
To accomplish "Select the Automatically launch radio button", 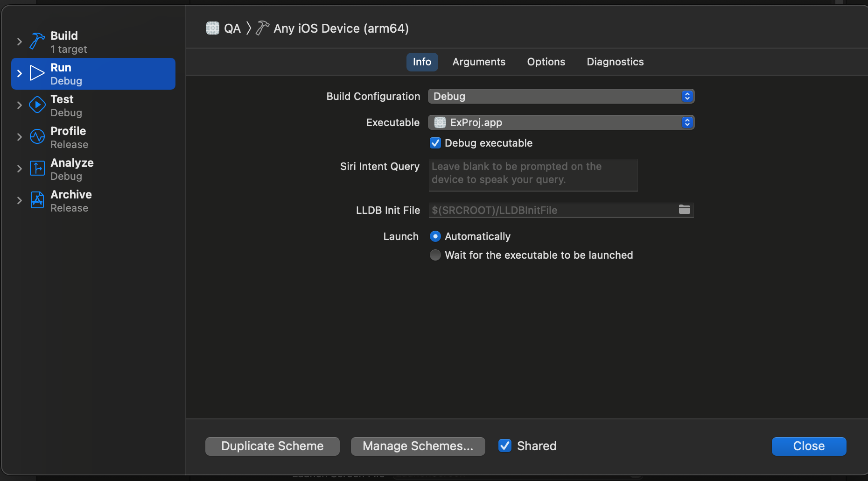I will 435,236.
